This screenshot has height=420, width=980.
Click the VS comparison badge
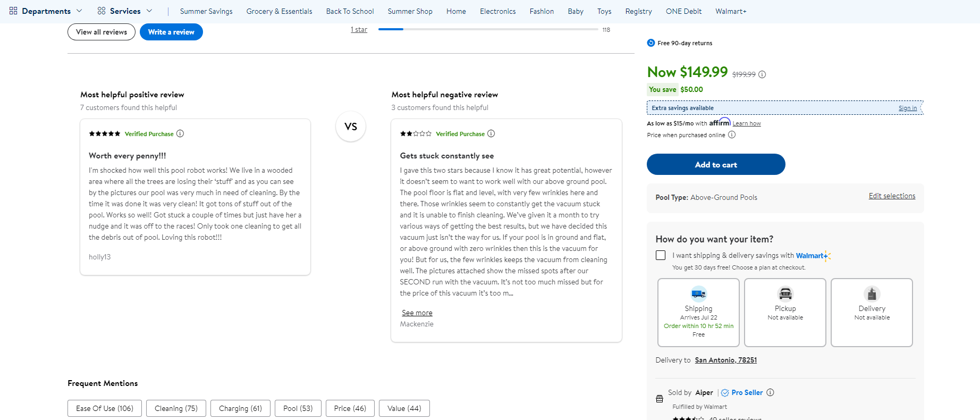coord(351,127)
